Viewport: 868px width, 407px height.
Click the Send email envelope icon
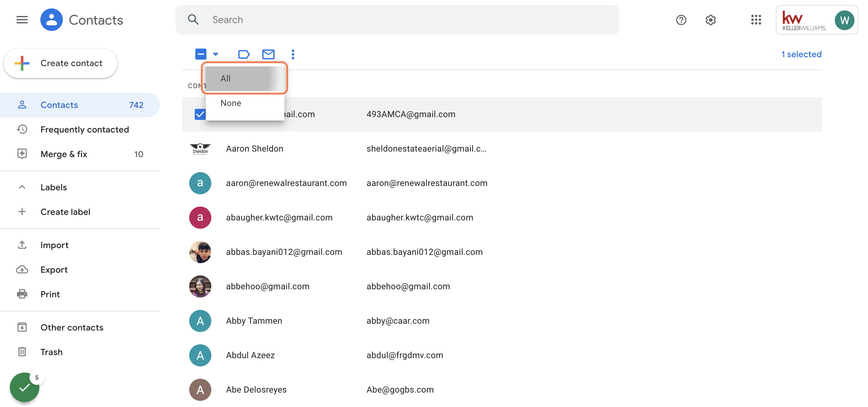[x=268, y=54]
